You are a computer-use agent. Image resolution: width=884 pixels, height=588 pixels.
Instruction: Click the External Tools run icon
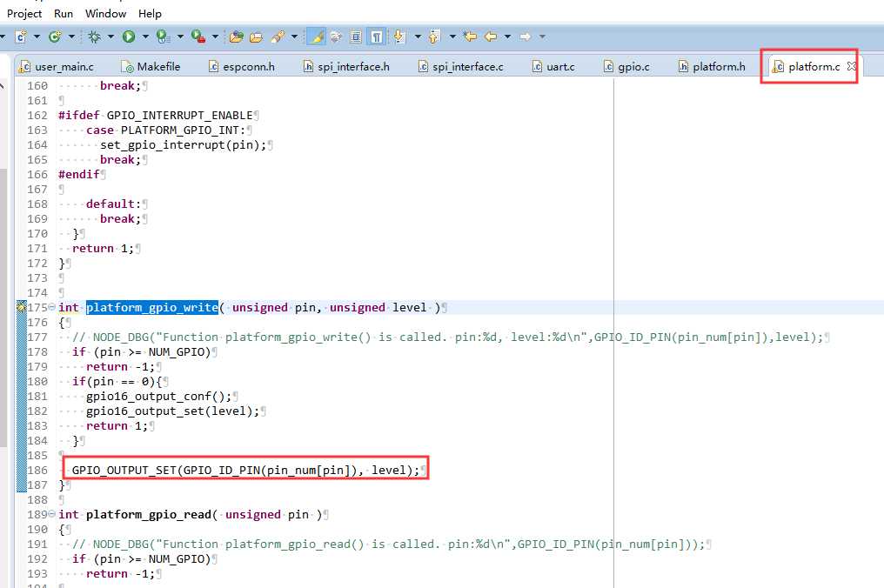point(198,37)
